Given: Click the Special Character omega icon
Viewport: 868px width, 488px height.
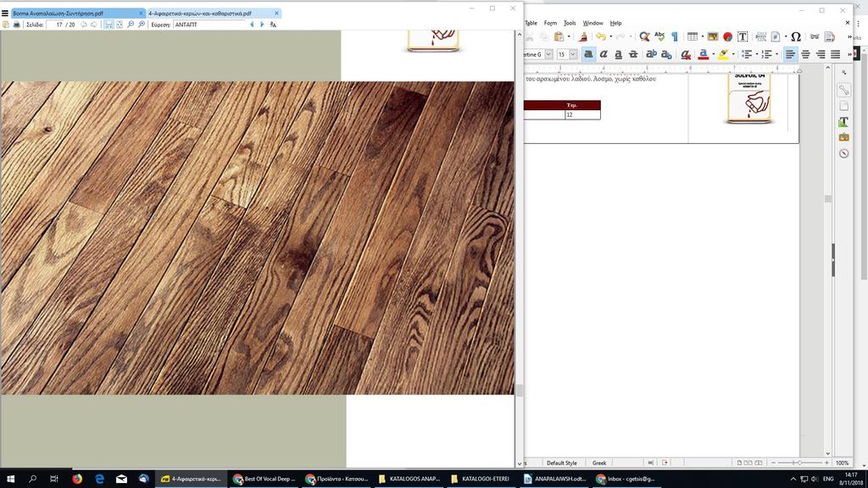Looking at the screenshot, I should tap(795, 36).
